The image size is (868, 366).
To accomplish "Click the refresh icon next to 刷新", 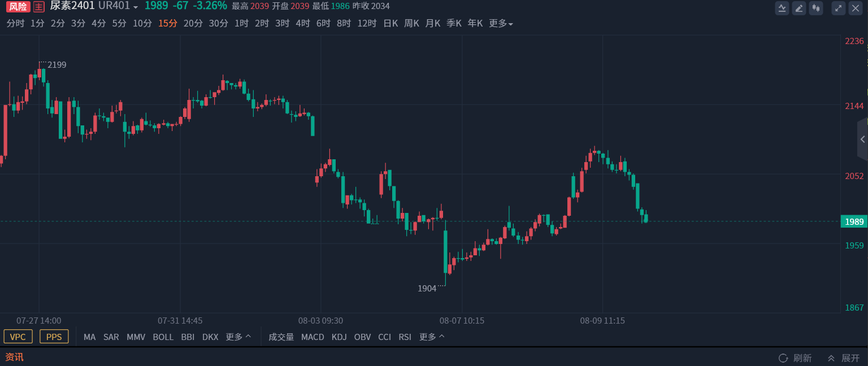I will (783, 358).
